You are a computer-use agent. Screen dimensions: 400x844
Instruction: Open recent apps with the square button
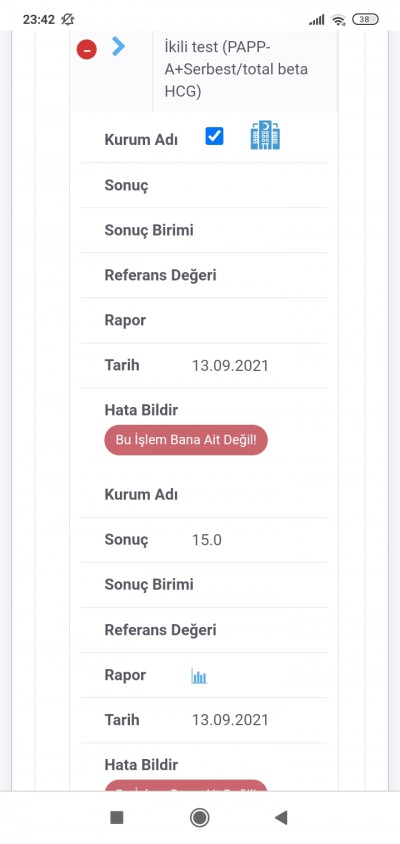[x=117, y=818]
